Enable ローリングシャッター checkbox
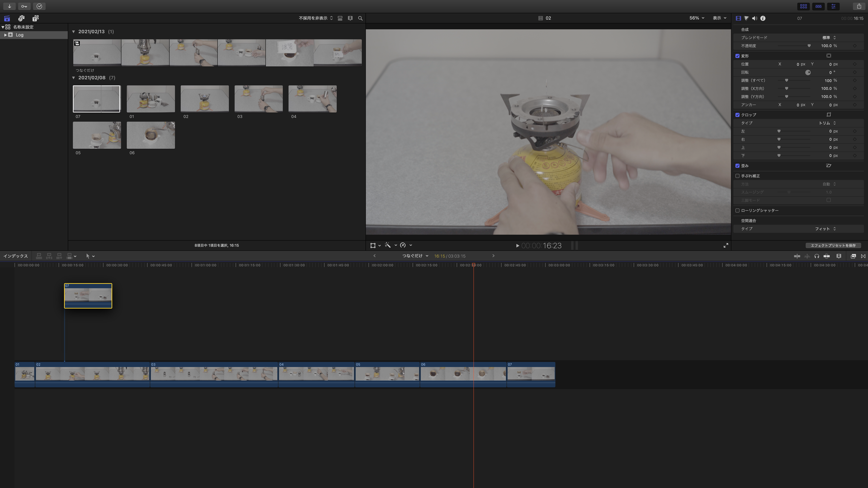This screenshot has height=488, width=868. [x=737, y=210]
